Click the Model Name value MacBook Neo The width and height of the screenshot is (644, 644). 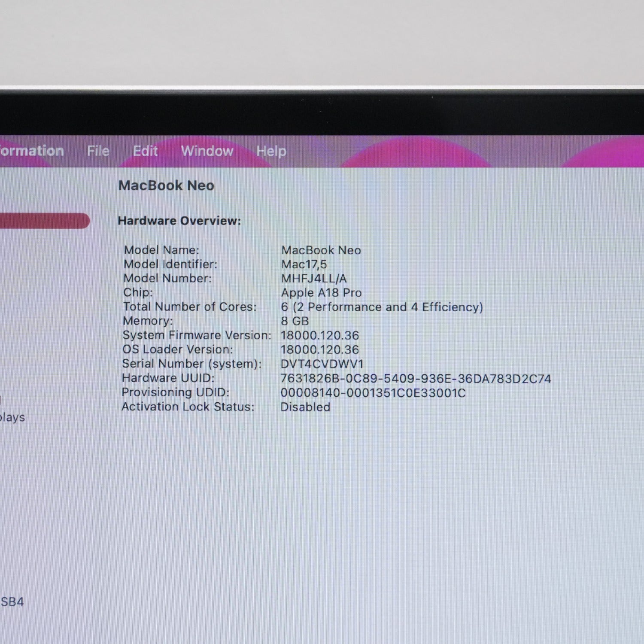[321, 250]
